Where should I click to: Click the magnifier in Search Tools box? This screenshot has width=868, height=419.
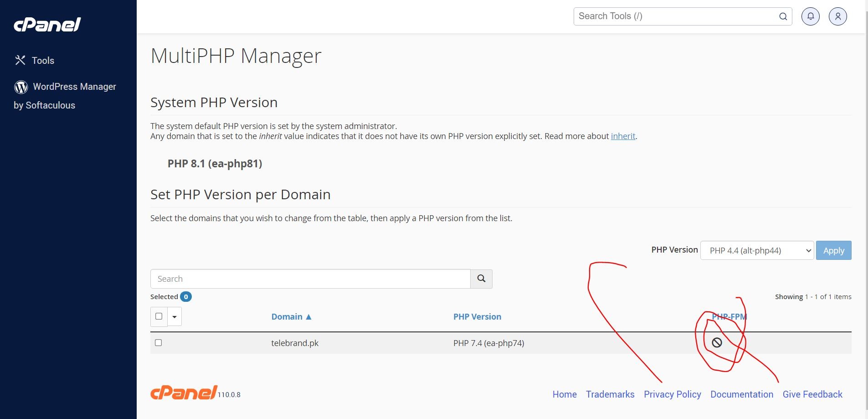tap(783, 16)
